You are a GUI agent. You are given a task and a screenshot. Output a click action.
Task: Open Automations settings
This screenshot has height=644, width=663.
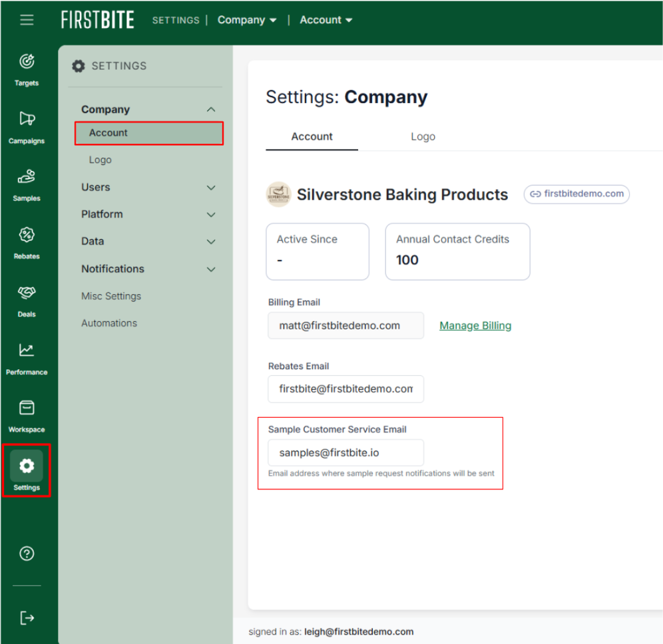point(109,323)
